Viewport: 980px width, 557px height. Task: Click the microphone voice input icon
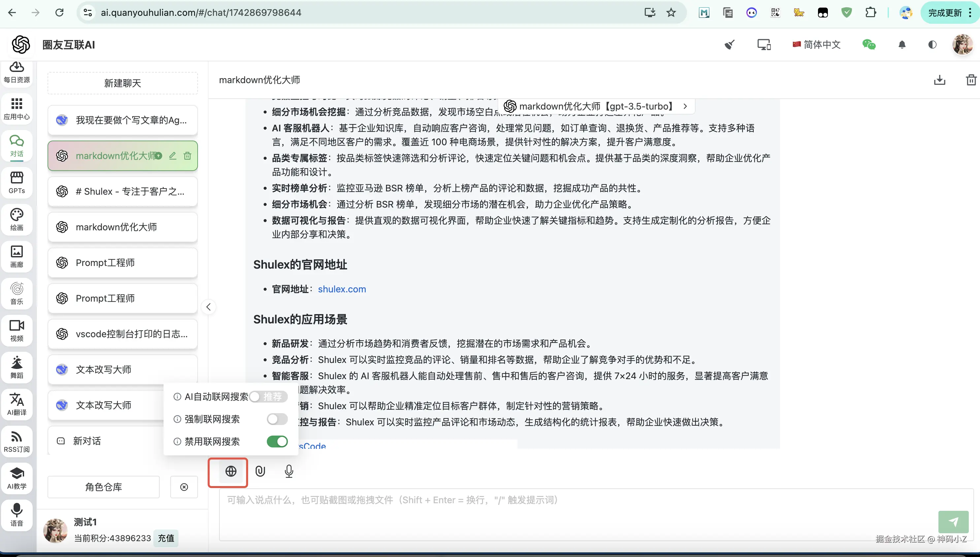pos(289,471)
